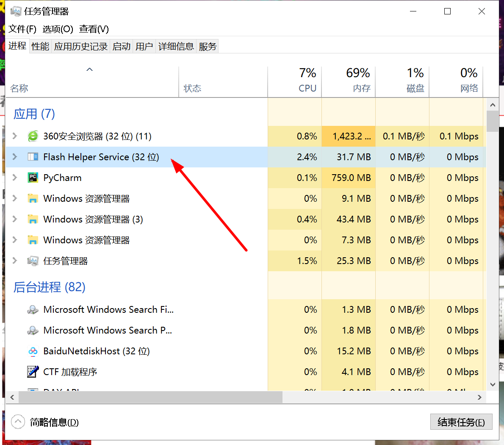Open the 选项(O) menu
Viewport: 504px width, 445px height.
[x=58, y=29]
